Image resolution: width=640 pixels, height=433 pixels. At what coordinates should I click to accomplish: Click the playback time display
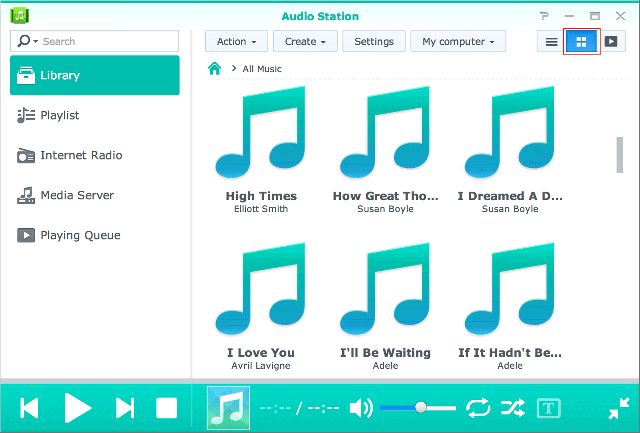point(300,408)
